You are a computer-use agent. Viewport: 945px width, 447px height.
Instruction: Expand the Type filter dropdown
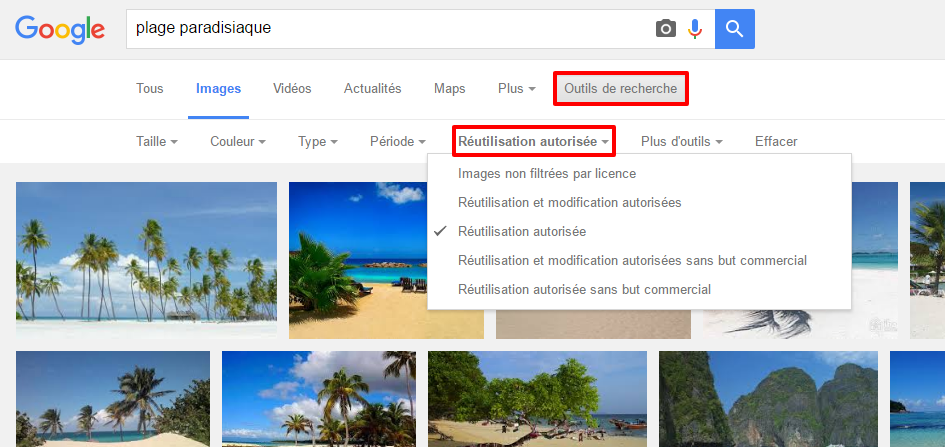(318, 142)
